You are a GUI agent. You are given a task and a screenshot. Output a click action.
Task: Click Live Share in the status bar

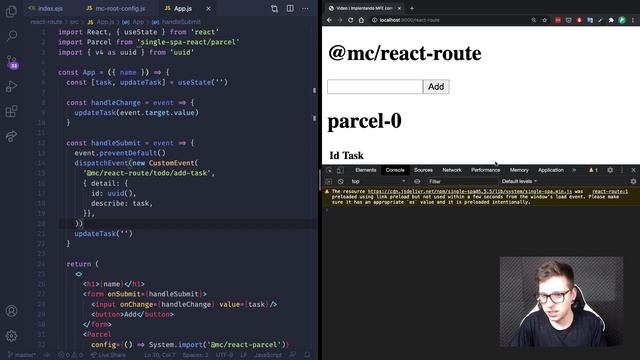108,355
